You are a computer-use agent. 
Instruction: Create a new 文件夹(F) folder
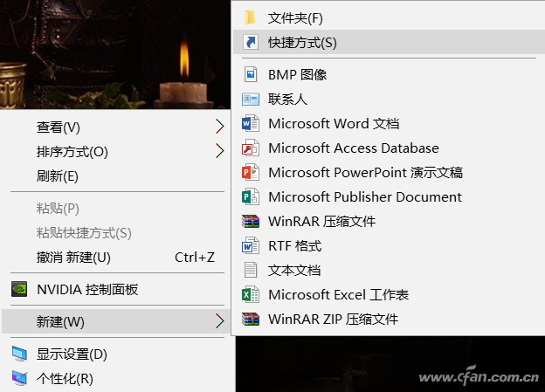point(389,17)
